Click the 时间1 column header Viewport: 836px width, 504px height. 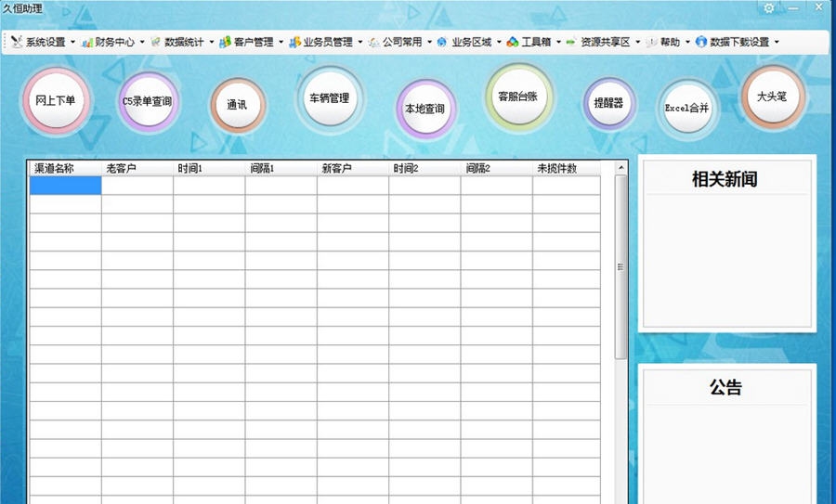(x=209, y=168)
